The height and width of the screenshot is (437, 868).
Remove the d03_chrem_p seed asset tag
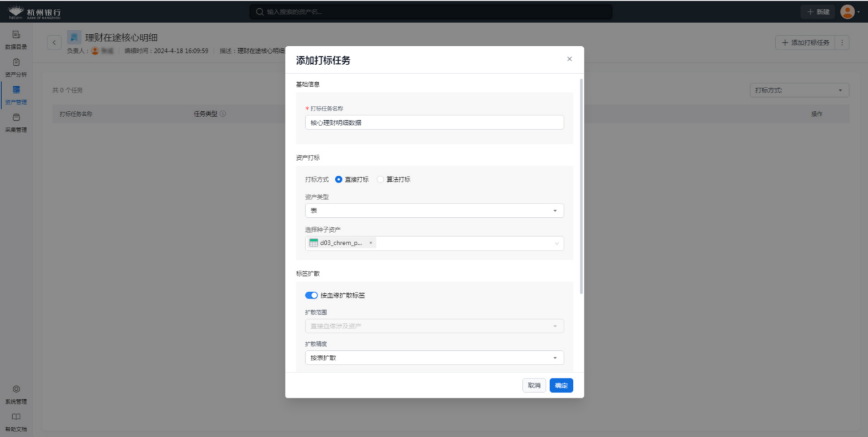(371, 243)
